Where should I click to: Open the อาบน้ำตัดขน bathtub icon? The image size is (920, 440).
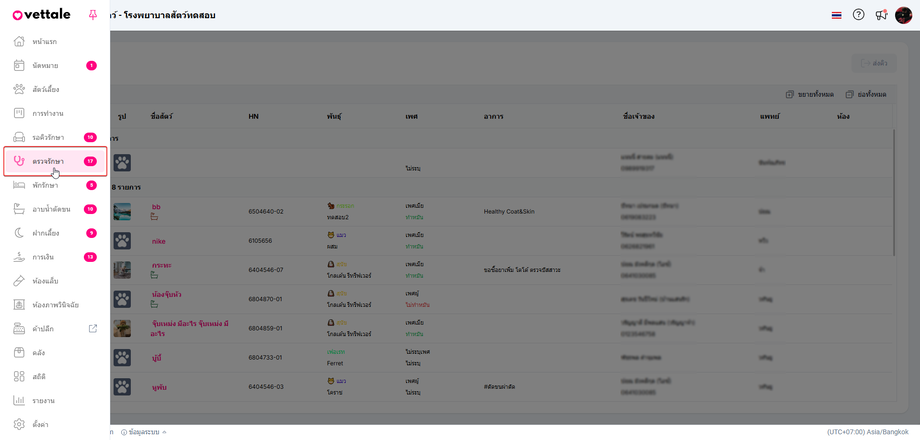(x=19, y=209)
